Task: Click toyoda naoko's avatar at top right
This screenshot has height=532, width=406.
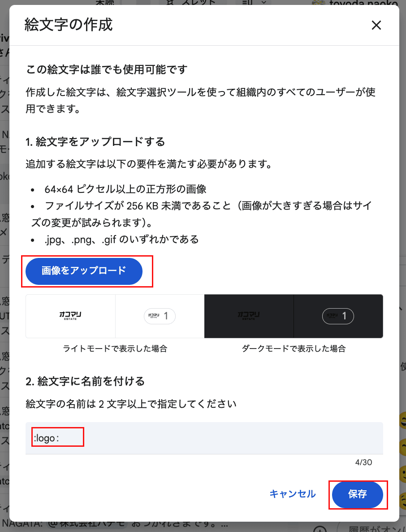Action: (x=318, y=3)
